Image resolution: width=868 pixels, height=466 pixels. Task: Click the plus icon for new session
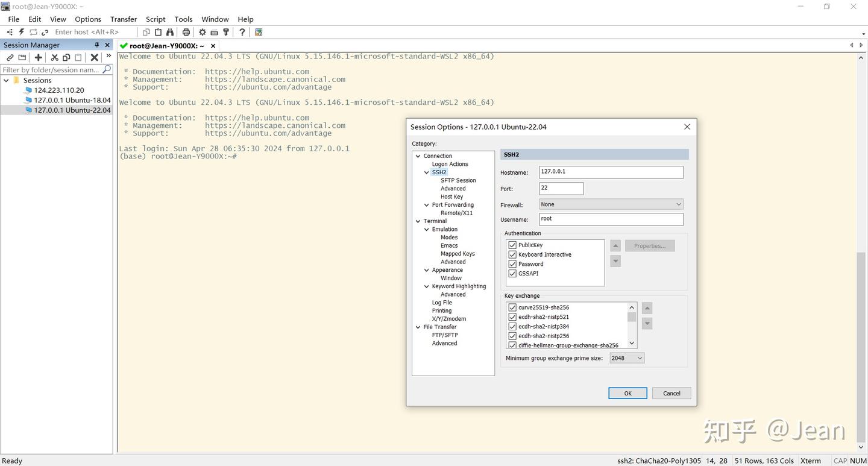click(x=39, y=57)
